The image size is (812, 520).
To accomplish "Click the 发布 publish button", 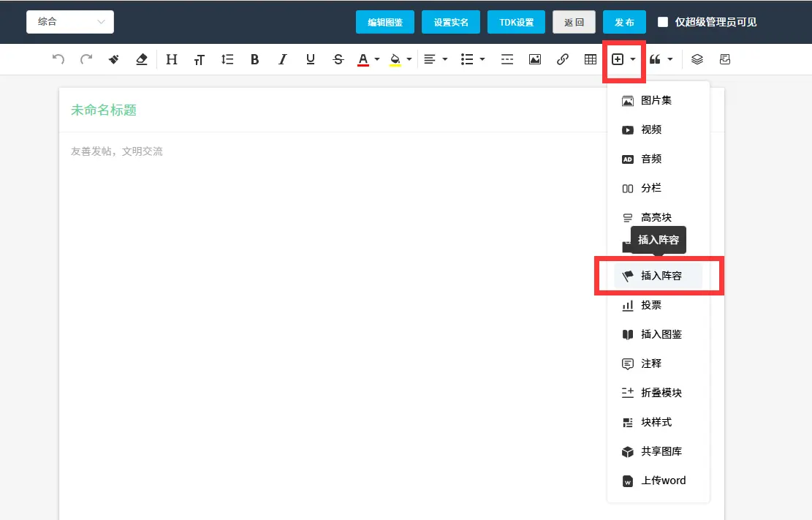I will 624,22.
